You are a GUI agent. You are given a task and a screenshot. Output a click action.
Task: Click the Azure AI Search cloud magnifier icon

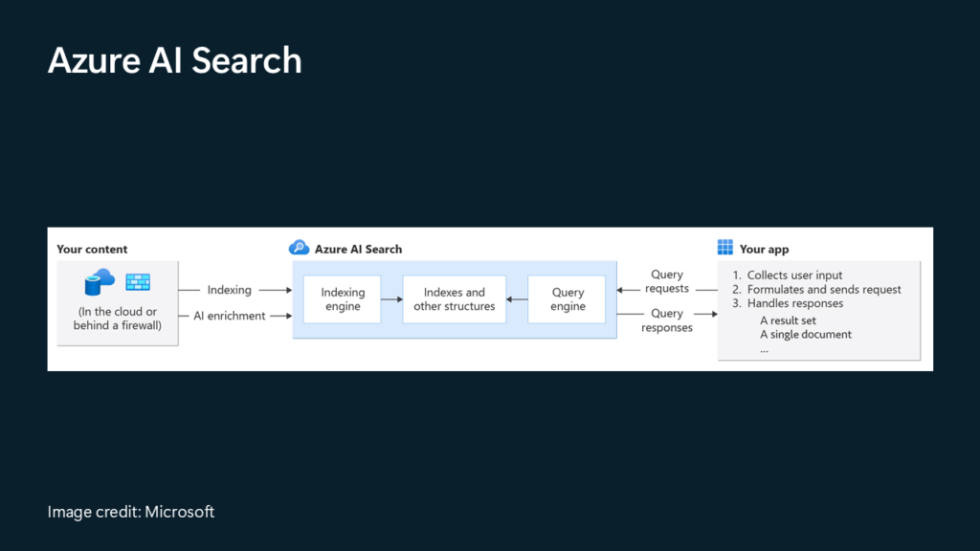pyautogui.click(x=300, y=248)
